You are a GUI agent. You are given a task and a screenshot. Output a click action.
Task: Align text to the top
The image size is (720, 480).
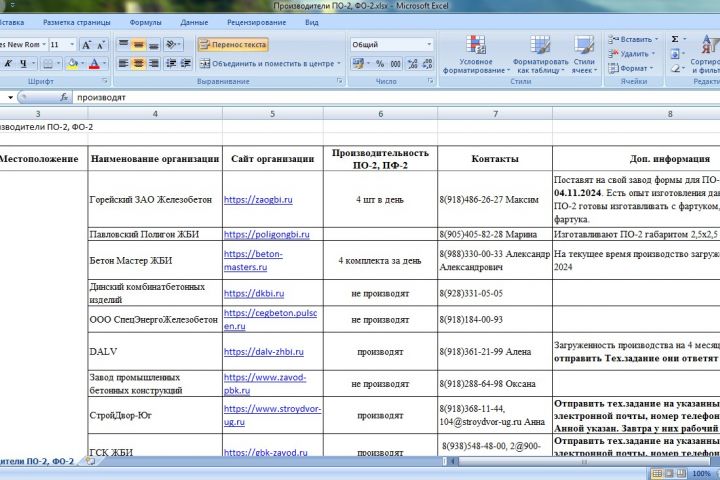tap(124, 45)
